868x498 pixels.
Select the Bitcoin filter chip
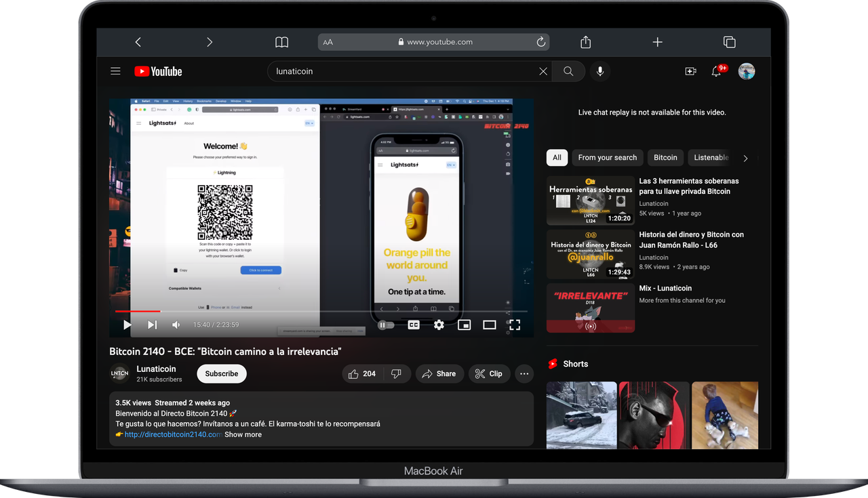pos(665,158)
